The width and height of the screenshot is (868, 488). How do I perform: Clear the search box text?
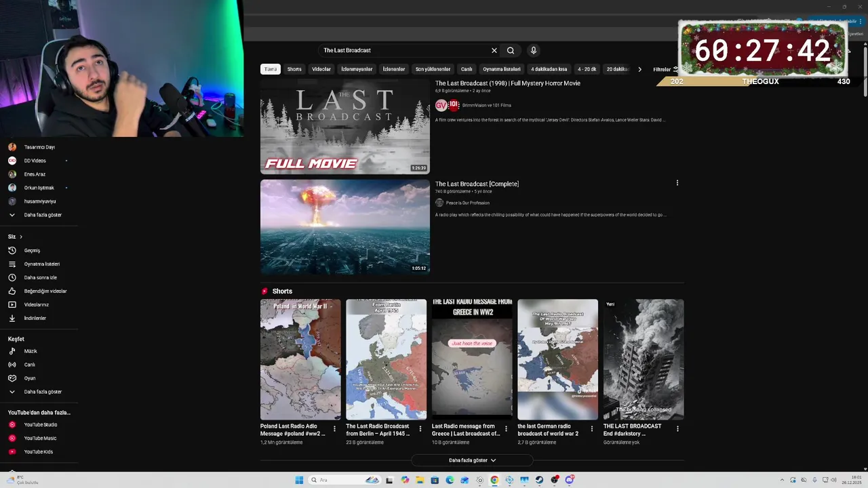click(494, 50)
